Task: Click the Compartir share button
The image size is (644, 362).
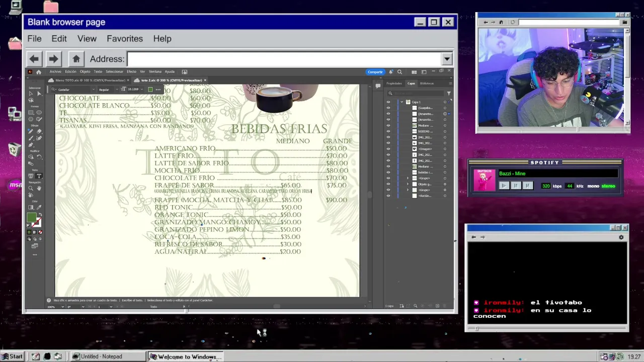Action: click(x=375, y=72)
